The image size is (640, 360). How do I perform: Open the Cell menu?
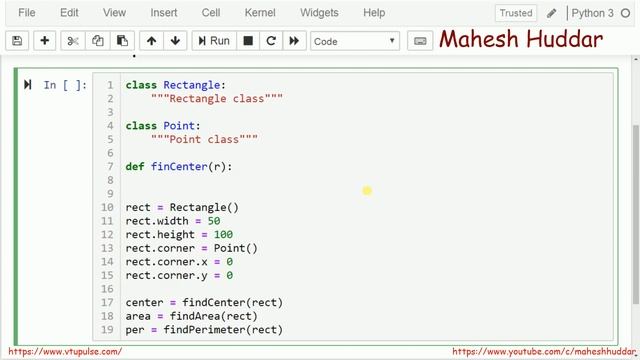(x=211, y=13)
